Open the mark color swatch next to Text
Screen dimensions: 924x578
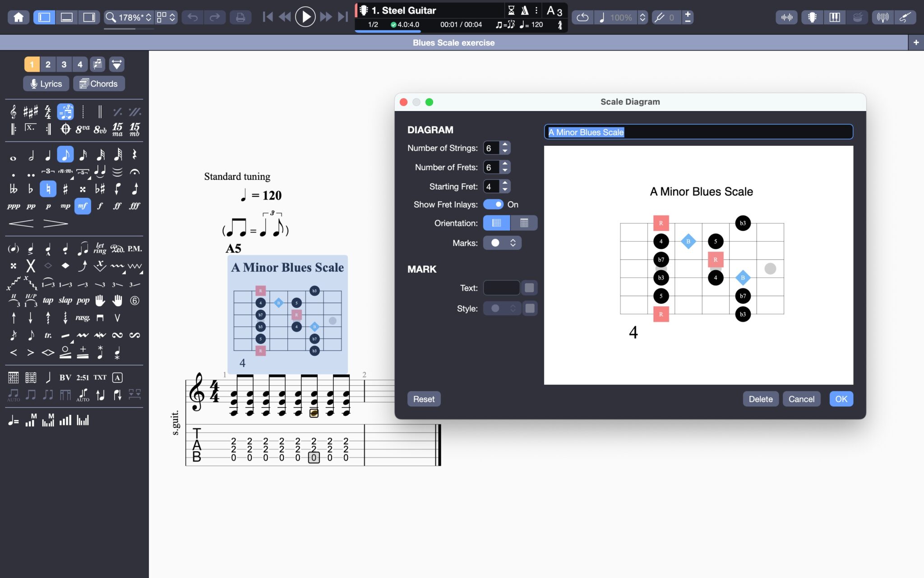[x=530, y=288]
